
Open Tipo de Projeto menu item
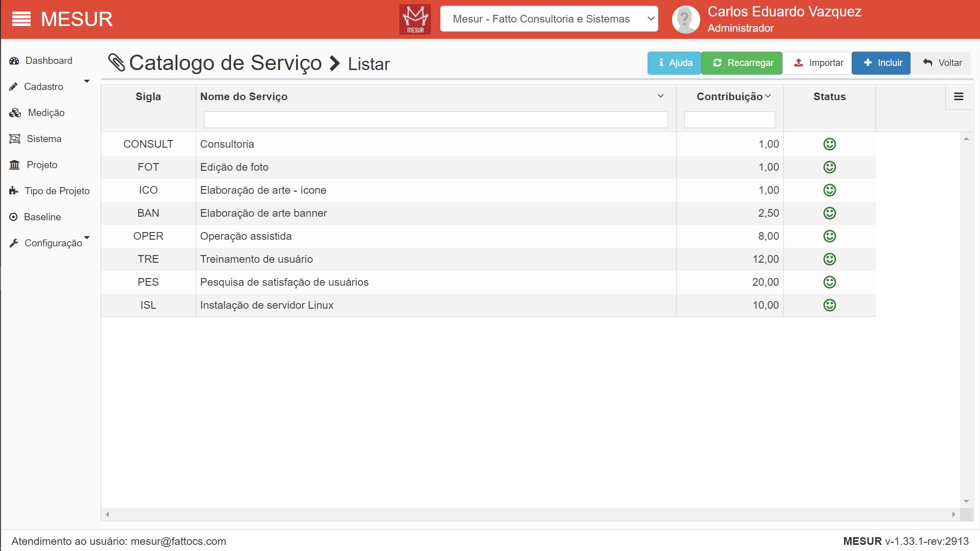(57, 191)
